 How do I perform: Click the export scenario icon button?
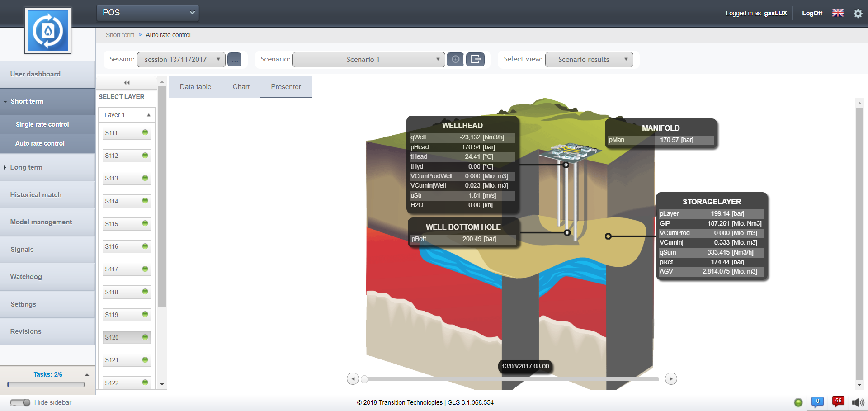476,59
